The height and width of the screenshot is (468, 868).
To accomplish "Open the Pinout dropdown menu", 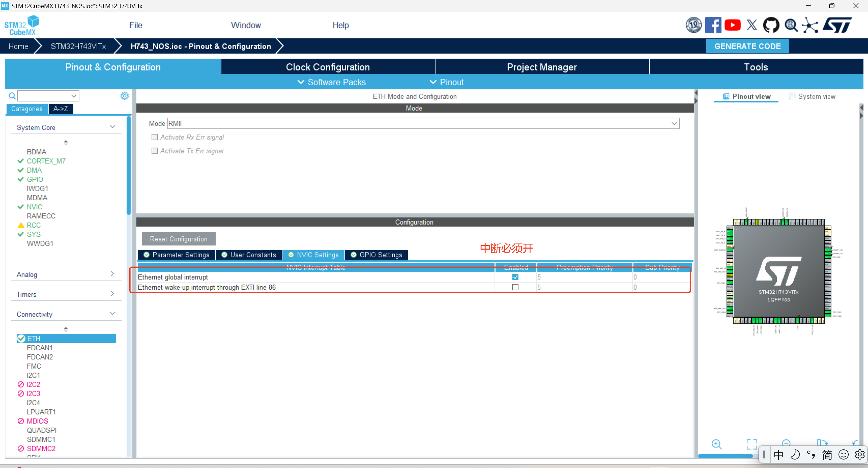I will point(447,82).
